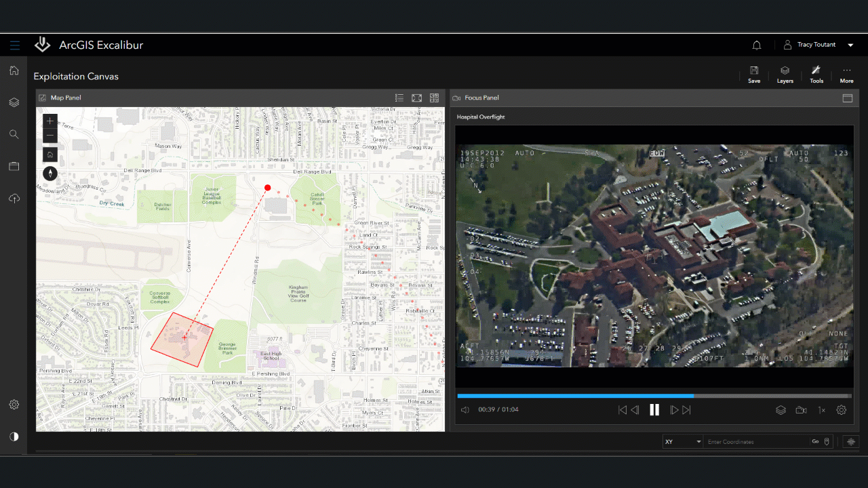Open the cloud upload sidebar icon
The image size is (868, 488).
point(14,199)
